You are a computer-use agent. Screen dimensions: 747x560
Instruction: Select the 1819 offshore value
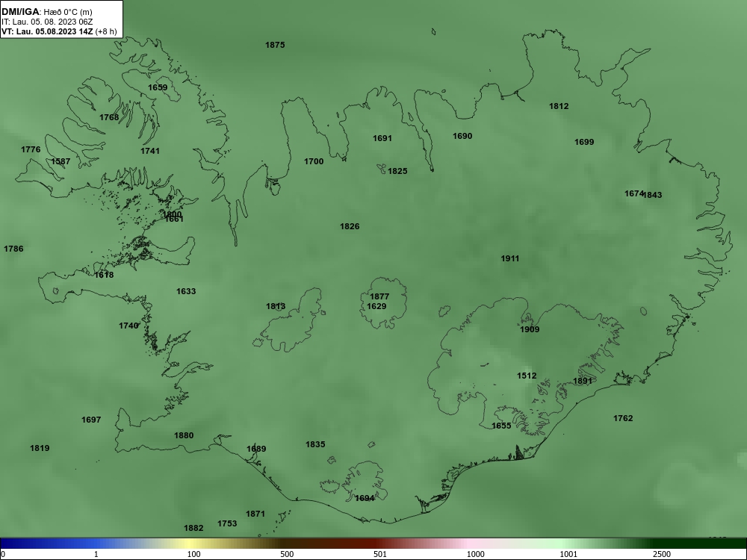pyautogui.click(x=40, y=448)
